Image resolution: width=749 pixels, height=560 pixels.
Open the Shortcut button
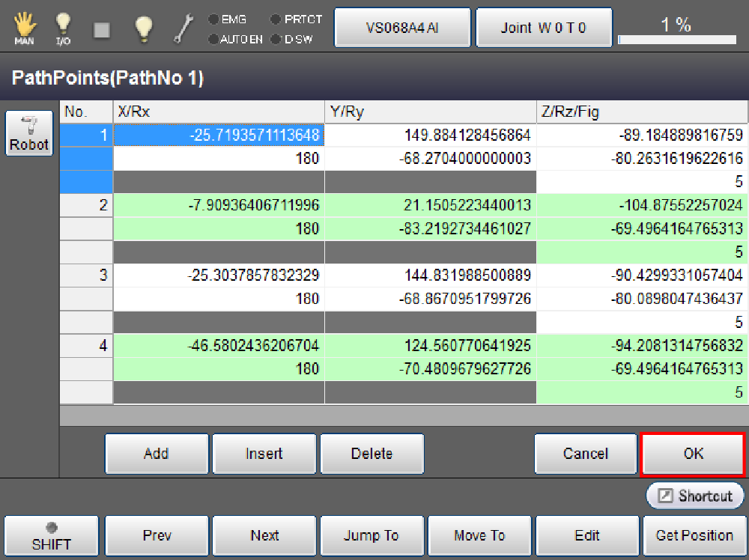[x=695, y=496]
